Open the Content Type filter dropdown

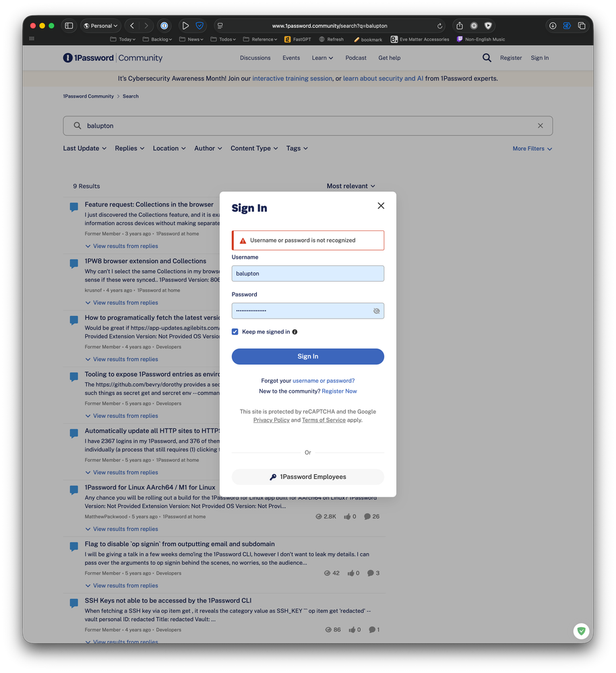point(254,148)
